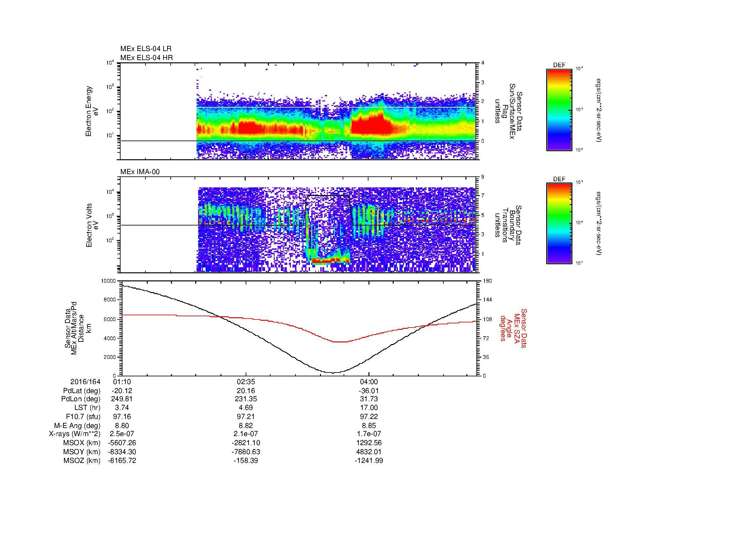Viewport: 756px width, 534px height.
Task: Select the top DEF color bar of ELS panel
Action: (x=559, y=110)
